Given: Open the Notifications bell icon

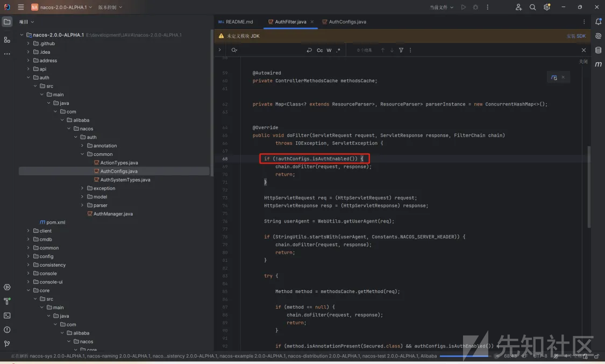Looking at the screenshot, I should (x=598, y=22).
